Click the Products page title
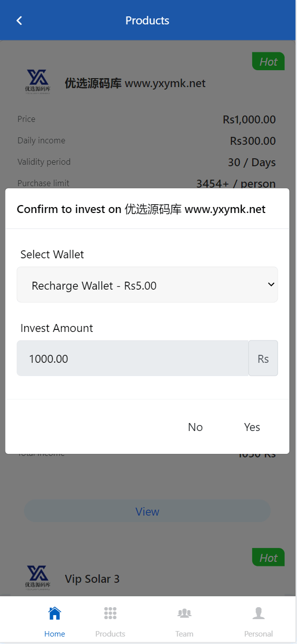 (x=147, y=20)
